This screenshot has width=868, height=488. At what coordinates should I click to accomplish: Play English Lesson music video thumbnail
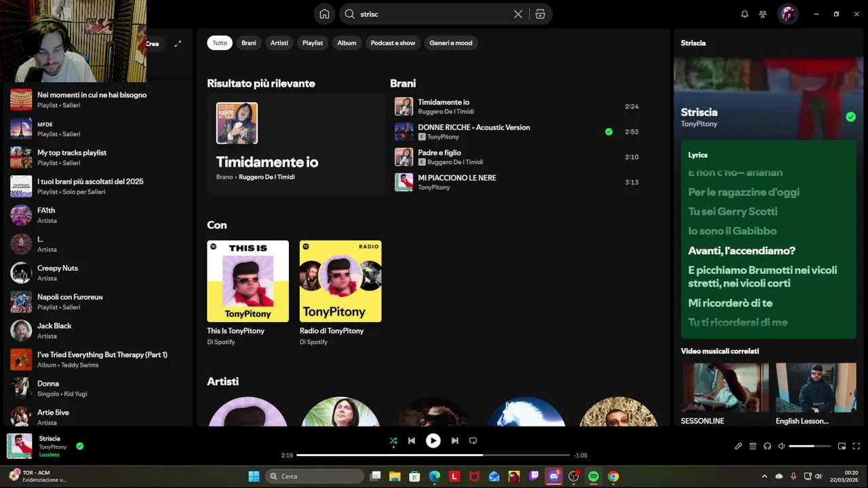coord(816,388)
